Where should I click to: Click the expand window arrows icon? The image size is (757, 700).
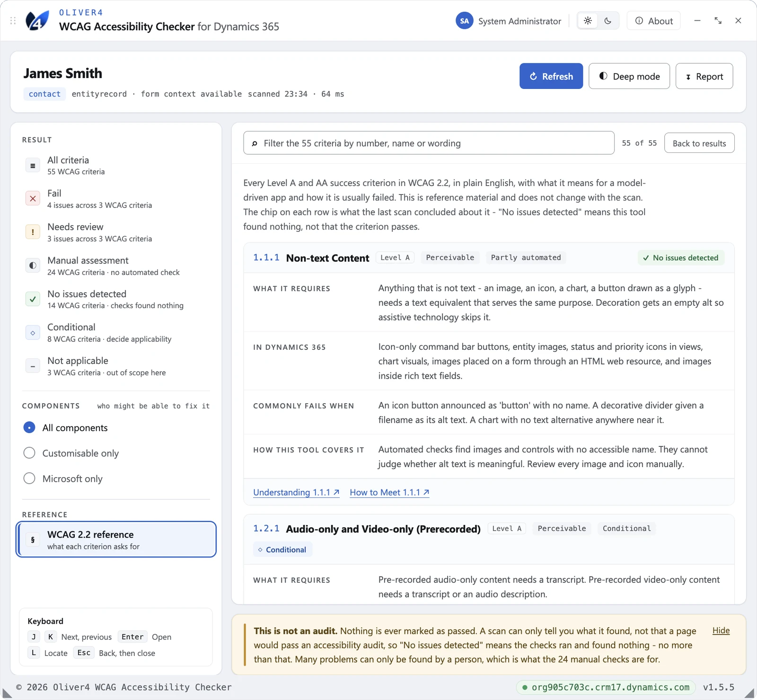pyautogui.click(x=718, y=21)
